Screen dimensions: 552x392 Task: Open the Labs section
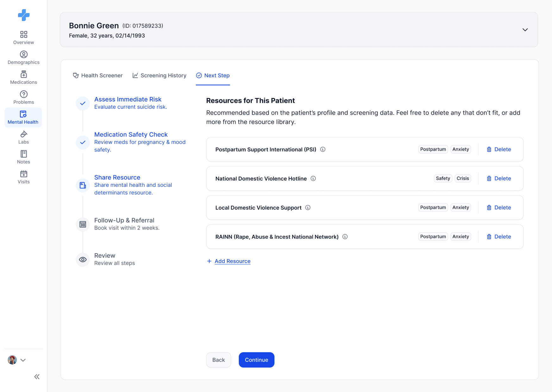coord(23,137)
